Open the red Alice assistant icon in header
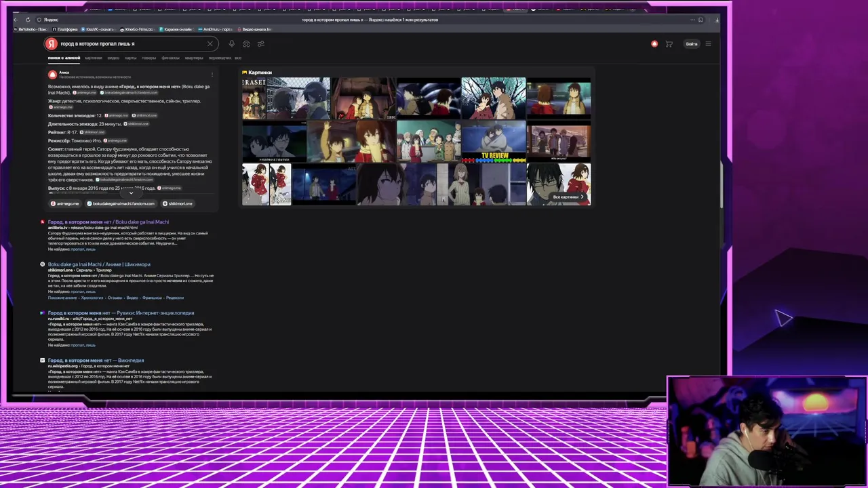 [654, 44]
